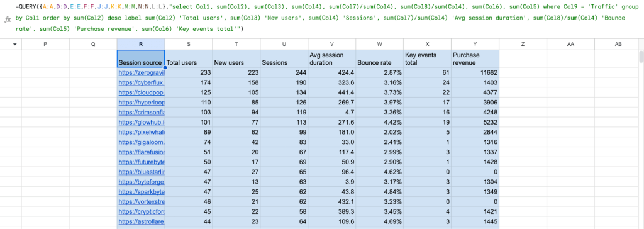Viewport: 644px width, 229px height.
Task: Open the https://gigaloom link
Action: click(x=142, y=142)
